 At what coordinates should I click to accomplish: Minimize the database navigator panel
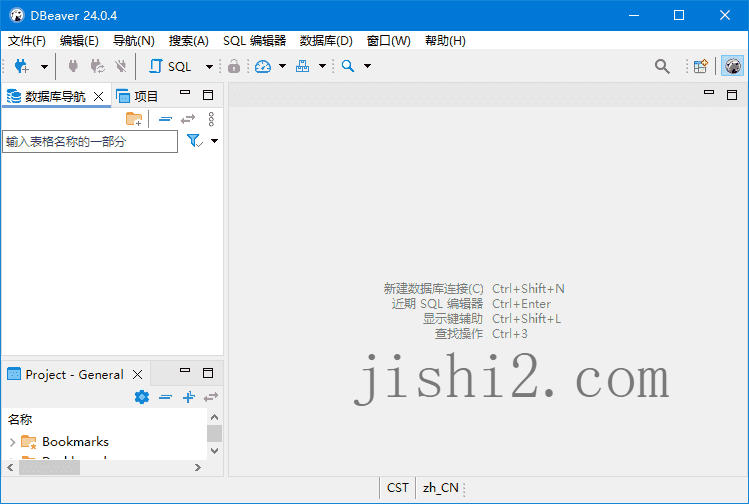point(185,93)
